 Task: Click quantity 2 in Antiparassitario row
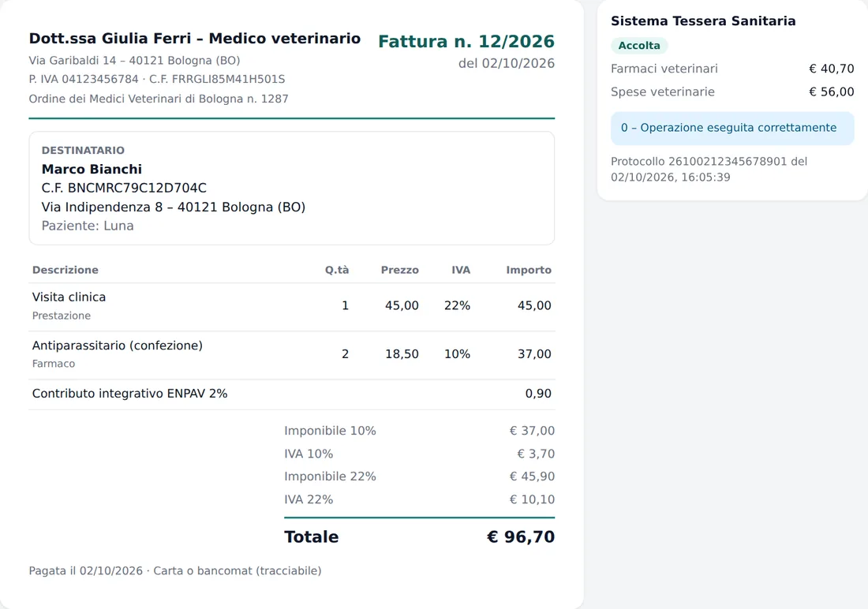(346, 353)
